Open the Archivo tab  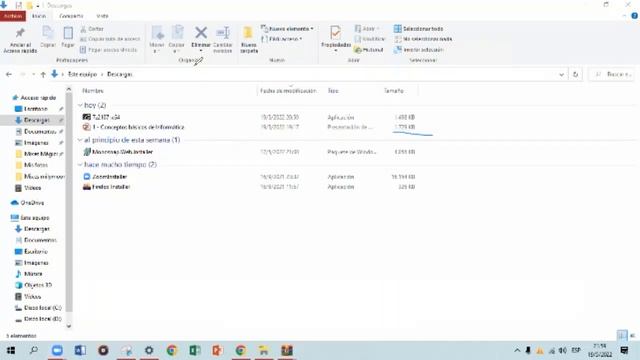[x=13, y=16]
